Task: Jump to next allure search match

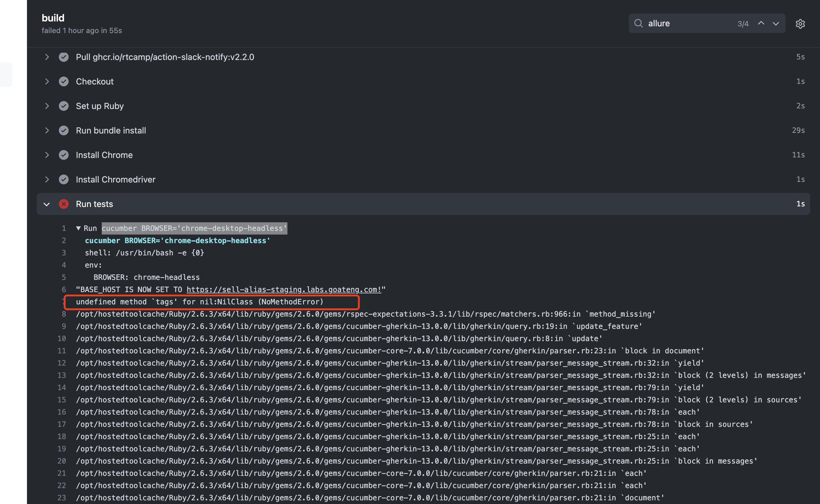Action: point(776,23)
